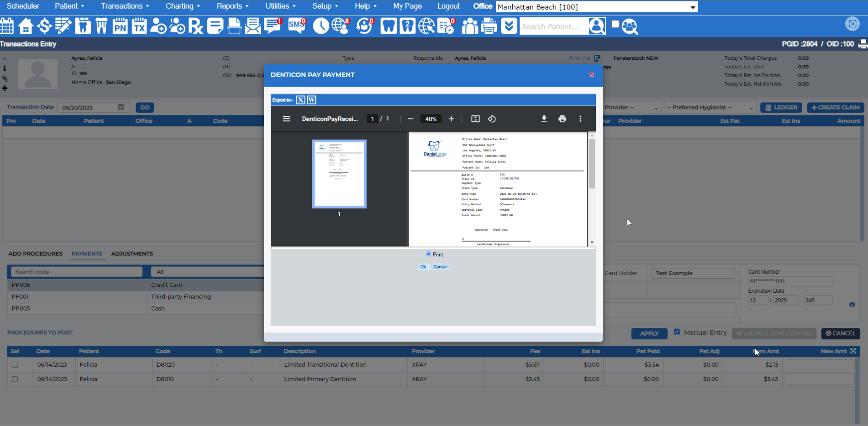This screenshot has width=868, height=426.
Task: Export the receipt to Excel
Action: (x=300, y=99)
